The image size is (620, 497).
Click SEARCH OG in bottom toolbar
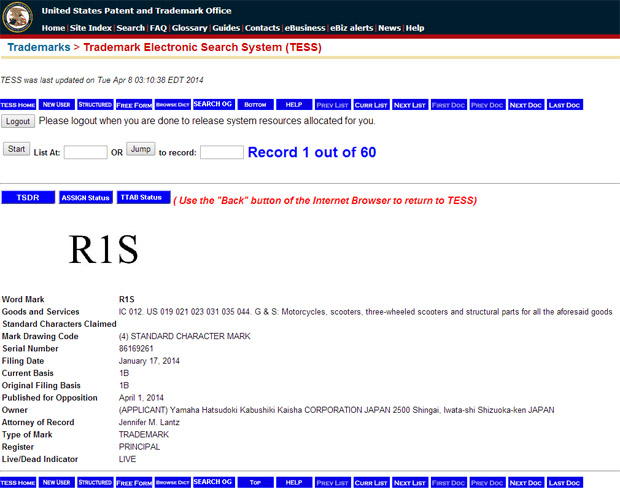click(214, 482)
